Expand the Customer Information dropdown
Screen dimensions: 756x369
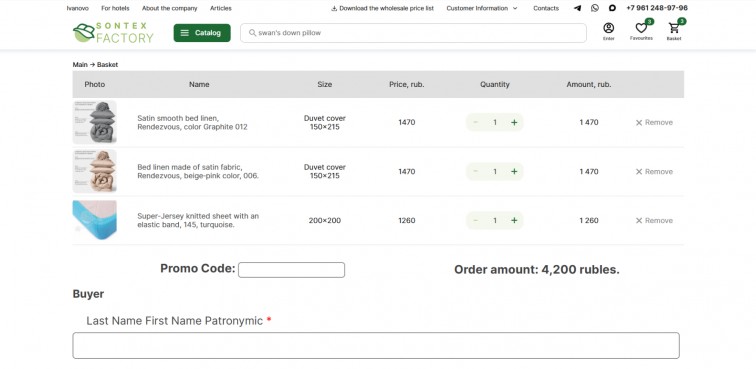click(482, 8)
